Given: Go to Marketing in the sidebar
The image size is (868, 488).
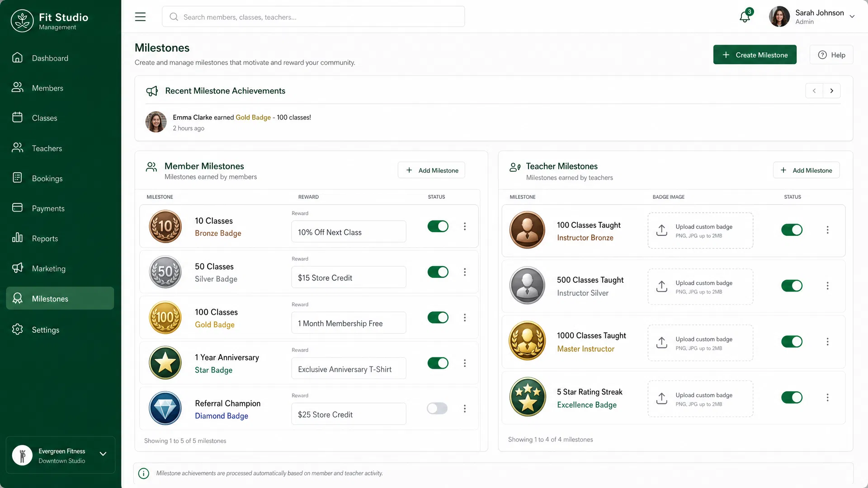Looking at the screenshot, I should (60, 268).
